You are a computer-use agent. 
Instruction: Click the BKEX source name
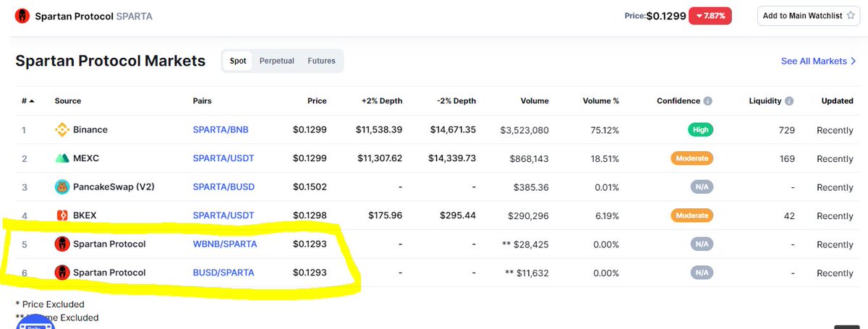tap(85, 215)
